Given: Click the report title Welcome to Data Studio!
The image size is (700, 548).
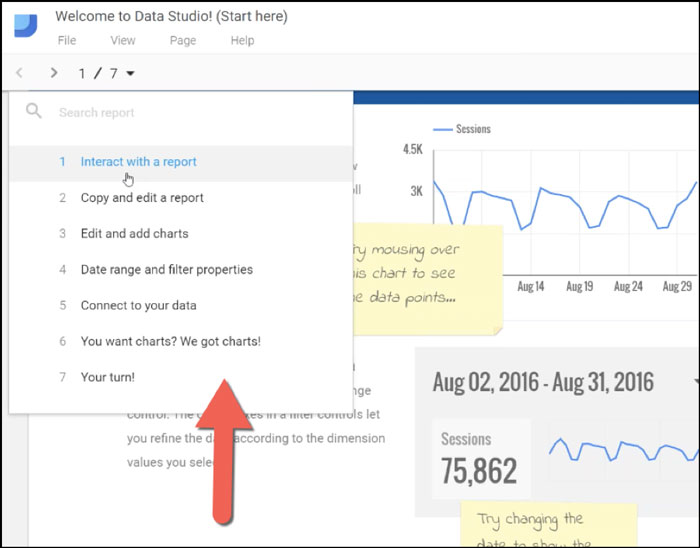Looking at the screenshot, I should [x=171, y=17].
